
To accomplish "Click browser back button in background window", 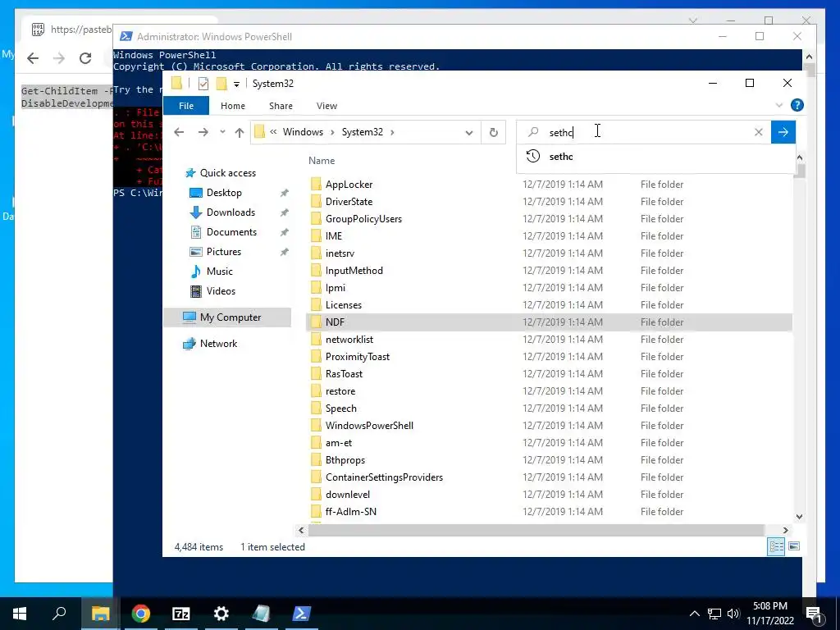I will tap(33, 58).
